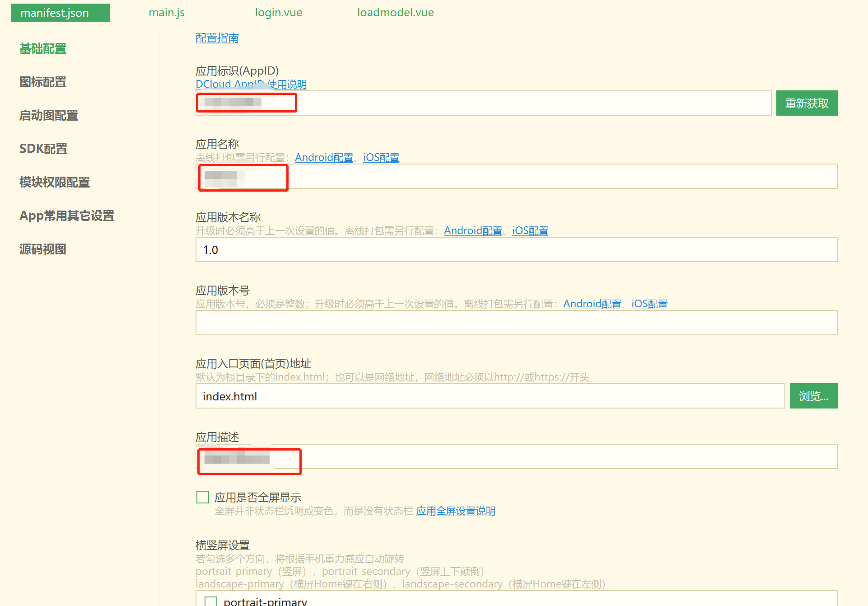
Task: Enable the 应用是否全屏显示 checkbox
Action: (x=202, y=497)
